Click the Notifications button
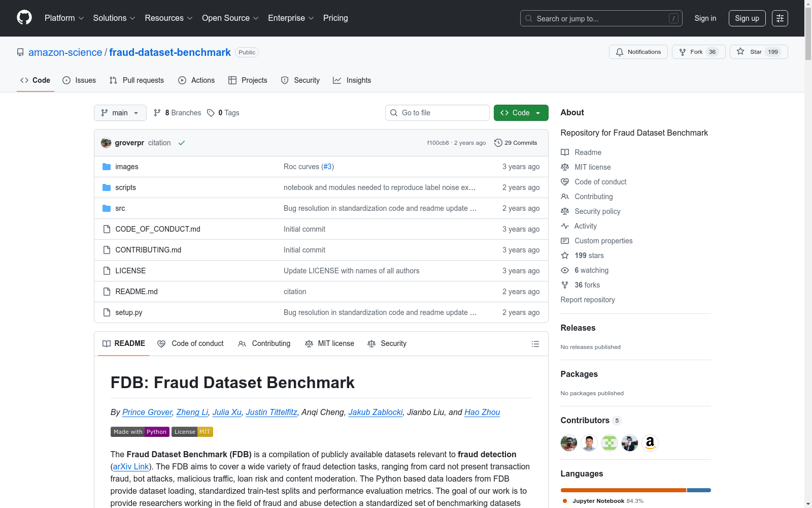This screenshot has height=508, width=812. [638, 52]
